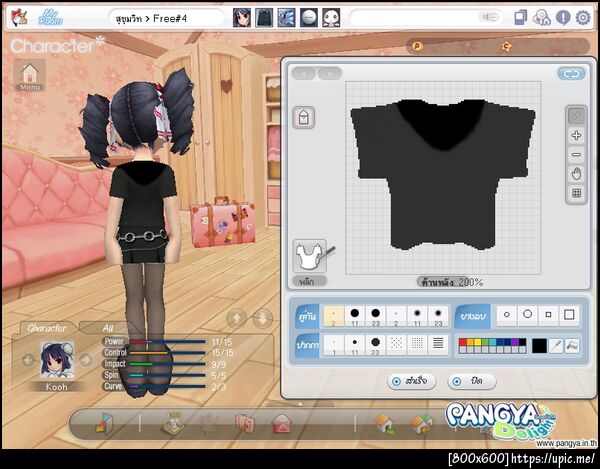Screen dimensions: 600x469
Task: Open the settings gear icon
Action: [583, 18]
